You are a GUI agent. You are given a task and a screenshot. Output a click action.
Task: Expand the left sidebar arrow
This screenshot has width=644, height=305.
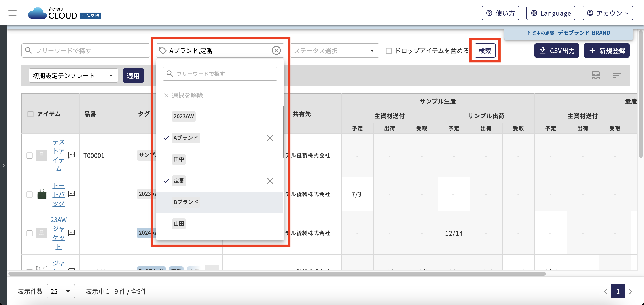point(4,165)
